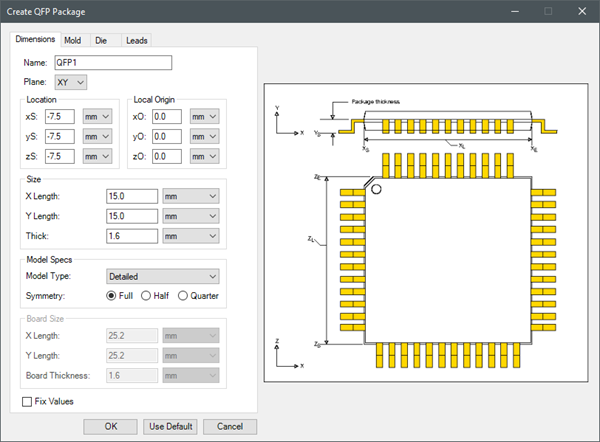This screenshot has width=600, height=442.
Task: Click the Y Length size field
Action: (x=132, y=216)
